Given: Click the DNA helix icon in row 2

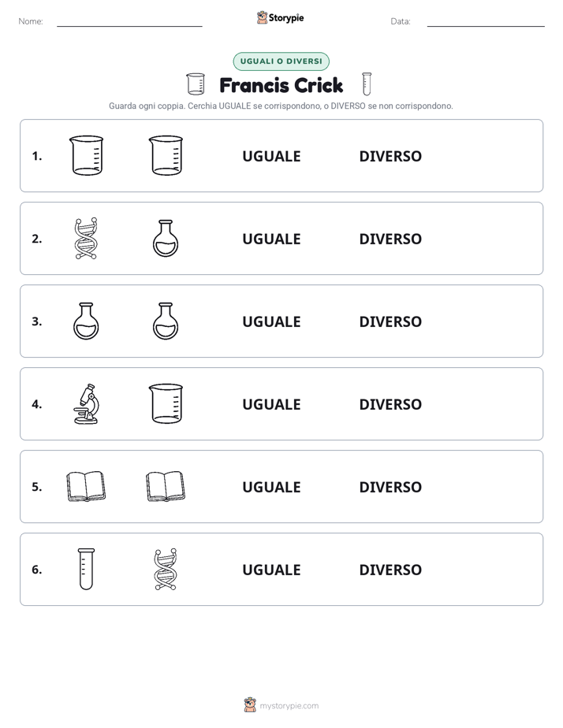Looking at the screenshot, I should [x=86, y=238].
